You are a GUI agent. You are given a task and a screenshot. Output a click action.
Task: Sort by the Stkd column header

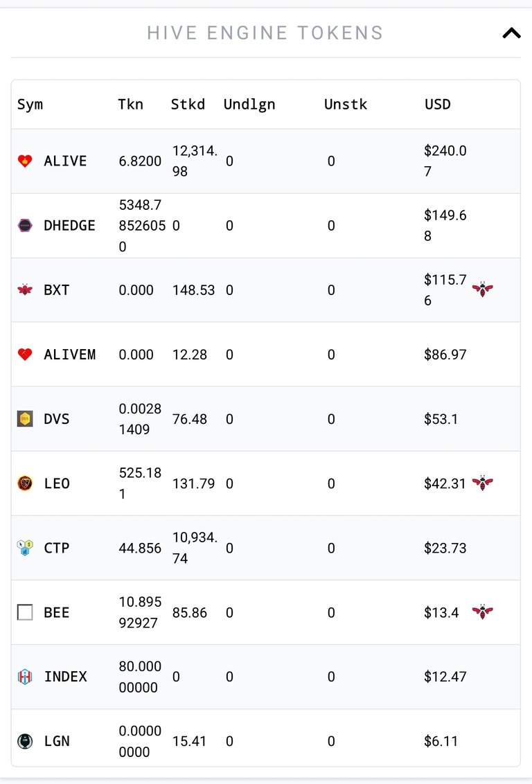click(x=188, y=105)
